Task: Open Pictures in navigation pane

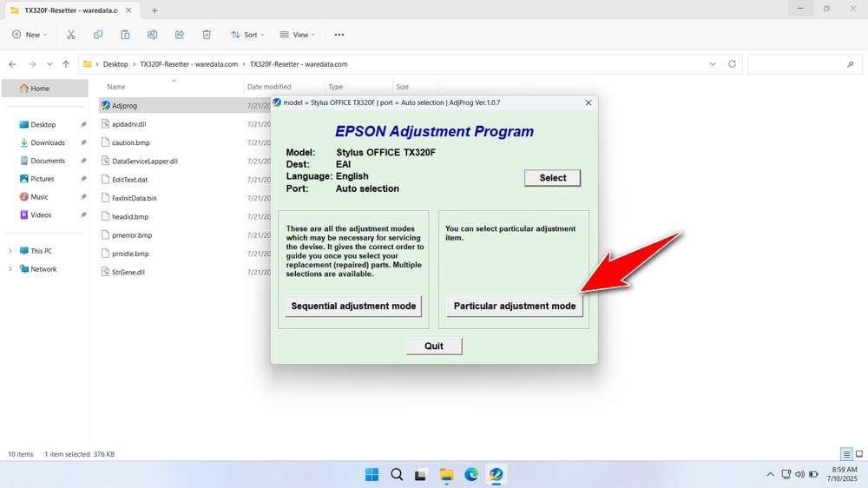Action: [43, 179]
